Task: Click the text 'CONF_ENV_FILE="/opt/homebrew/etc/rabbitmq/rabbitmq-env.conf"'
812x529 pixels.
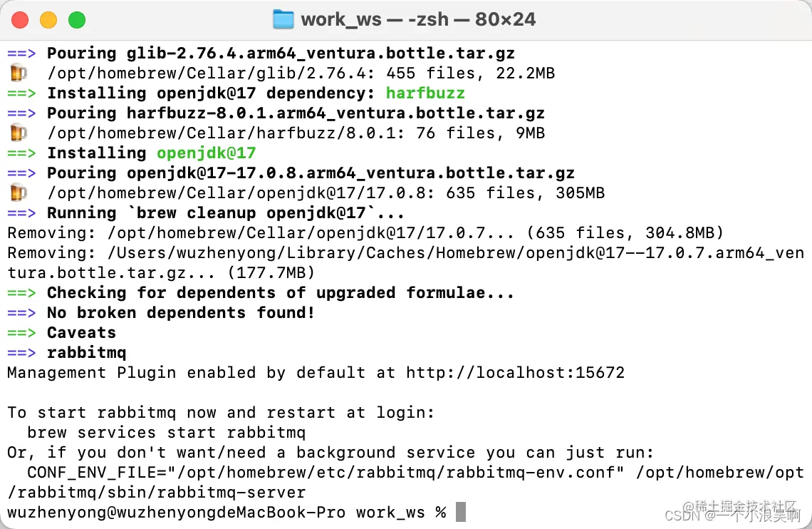Action: pyautogui.click(x=326, y=473)
